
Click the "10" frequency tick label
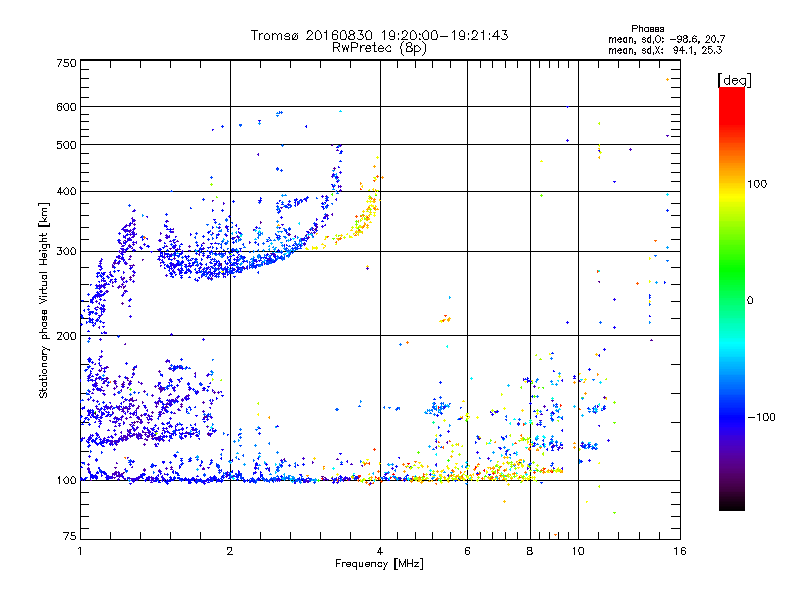tap(578, 551)
